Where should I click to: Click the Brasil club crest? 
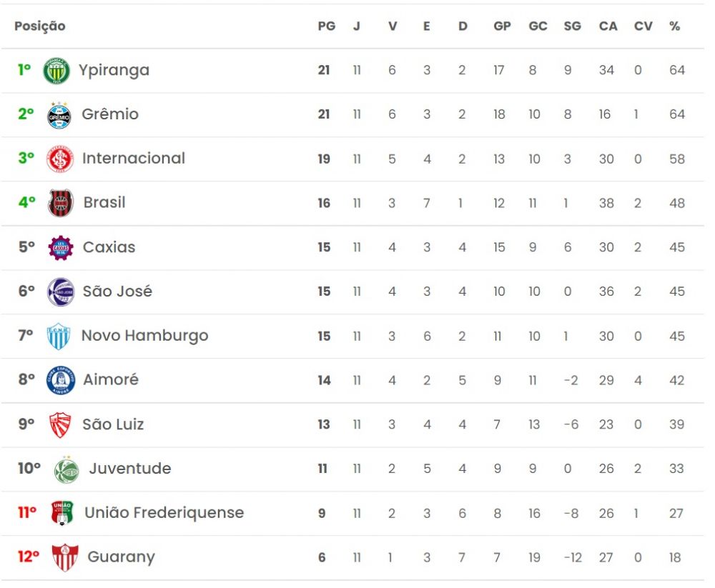point(61,204)
